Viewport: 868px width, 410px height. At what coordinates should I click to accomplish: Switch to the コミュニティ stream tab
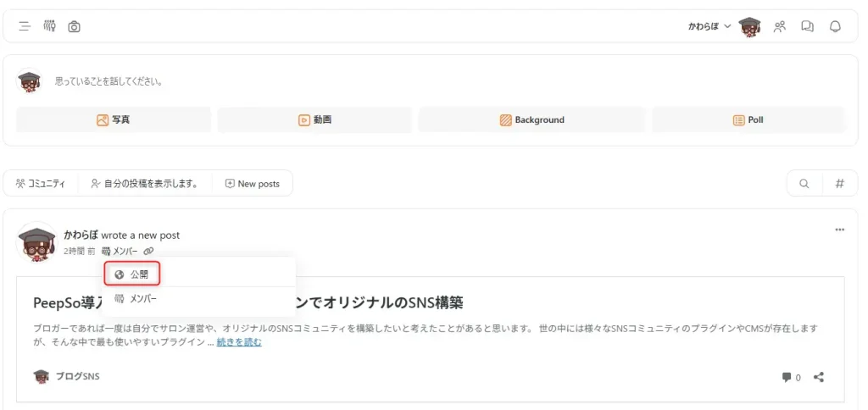click(x=41, y=184)
